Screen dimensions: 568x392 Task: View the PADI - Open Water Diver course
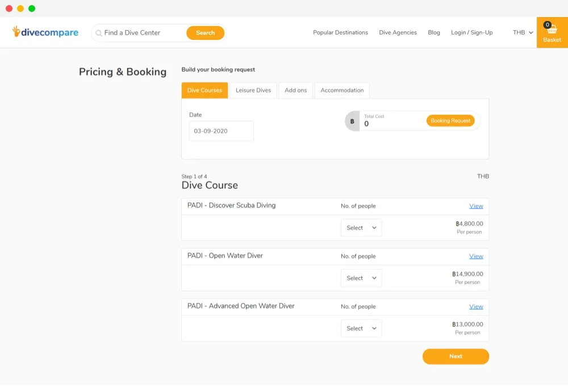click(x=476, y=256)
